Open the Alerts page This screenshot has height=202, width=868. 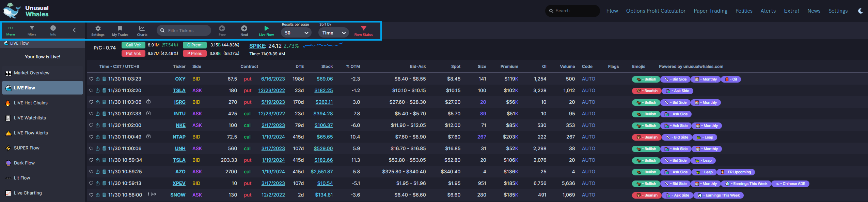coord(768,11)
